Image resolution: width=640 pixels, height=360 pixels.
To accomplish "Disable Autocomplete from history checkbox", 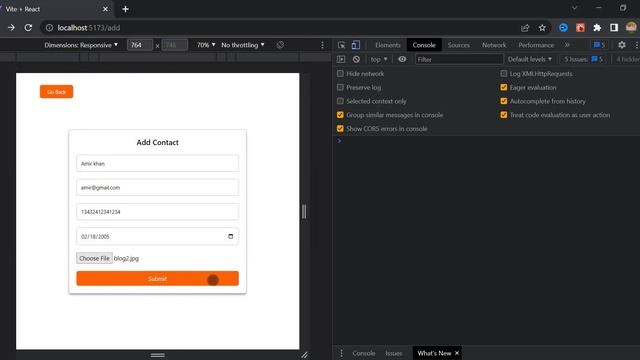I will pos(504,101).
